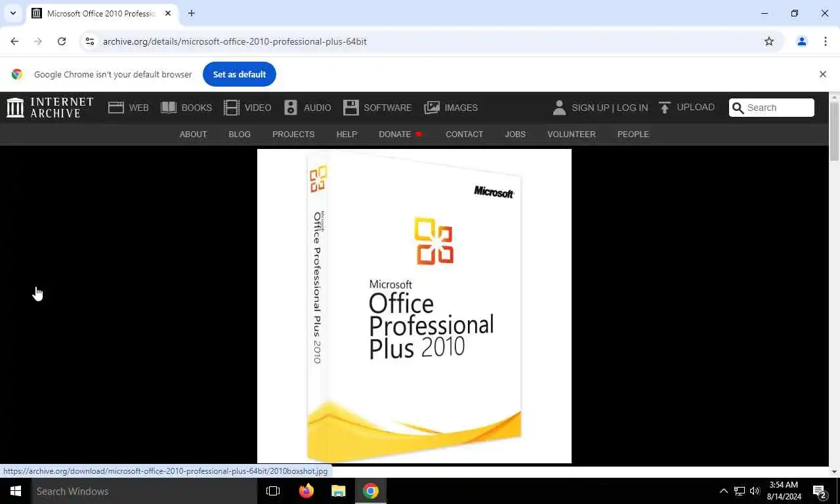View site information icon in address bar
840x504 pixels.
tap(90, 41)
